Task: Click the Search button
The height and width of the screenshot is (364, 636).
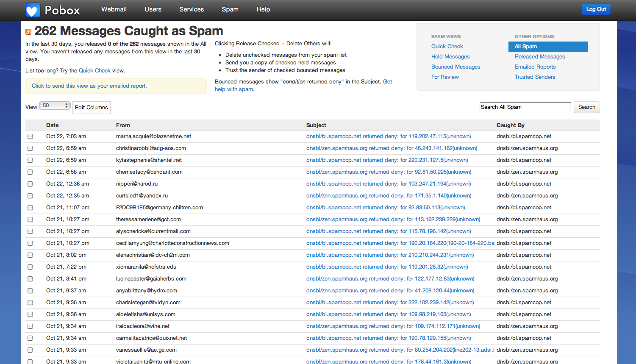Action: click(x=587, y=107)
